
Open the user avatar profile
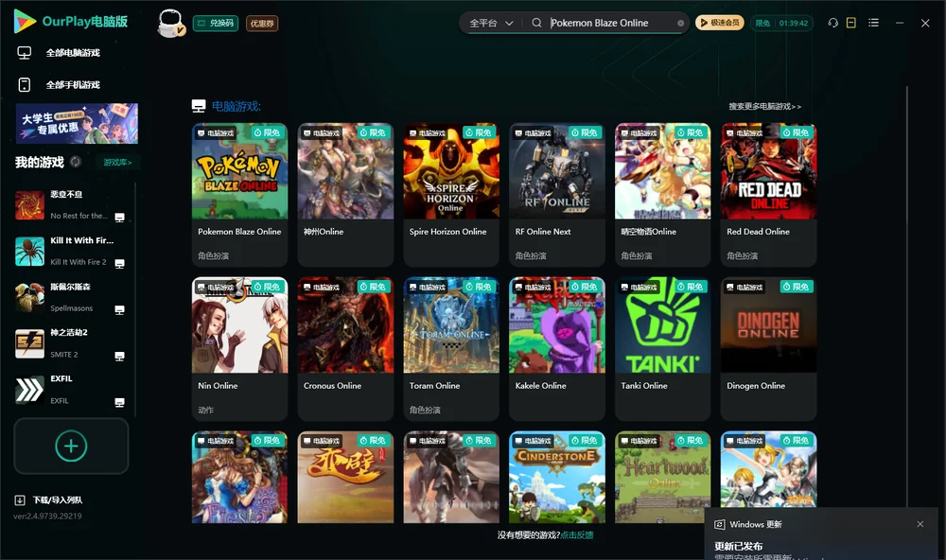[170, 23]
